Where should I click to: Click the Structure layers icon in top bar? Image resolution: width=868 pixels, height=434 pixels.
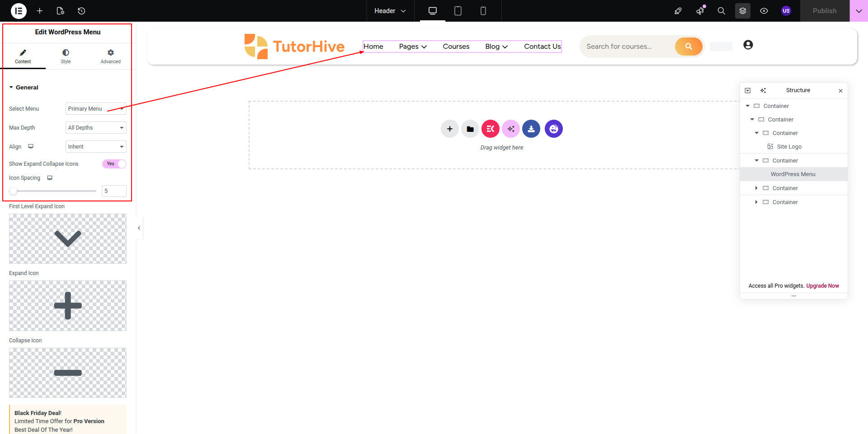(742, 11)
